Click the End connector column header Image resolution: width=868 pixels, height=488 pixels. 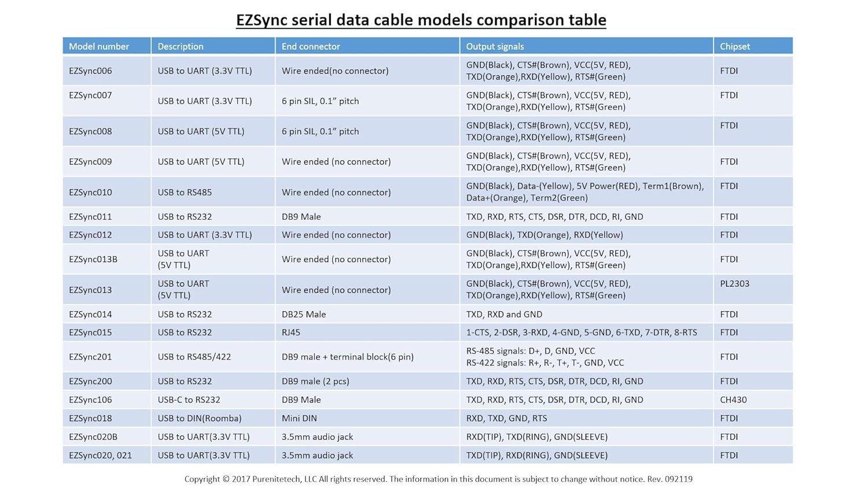coord(311,46)
